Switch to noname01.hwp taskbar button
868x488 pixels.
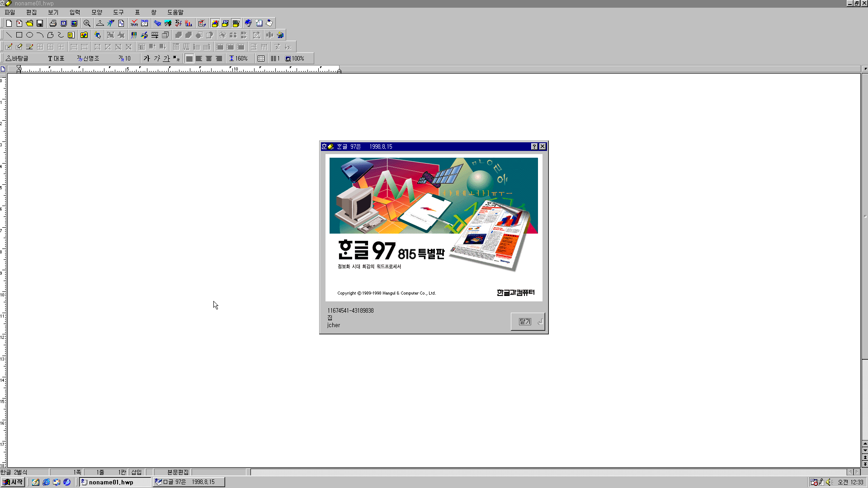(115, 482)
